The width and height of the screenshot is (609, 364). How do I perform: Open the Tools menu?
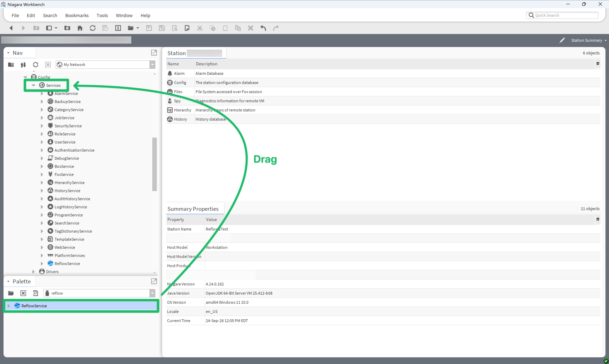[x=102, y=15]
